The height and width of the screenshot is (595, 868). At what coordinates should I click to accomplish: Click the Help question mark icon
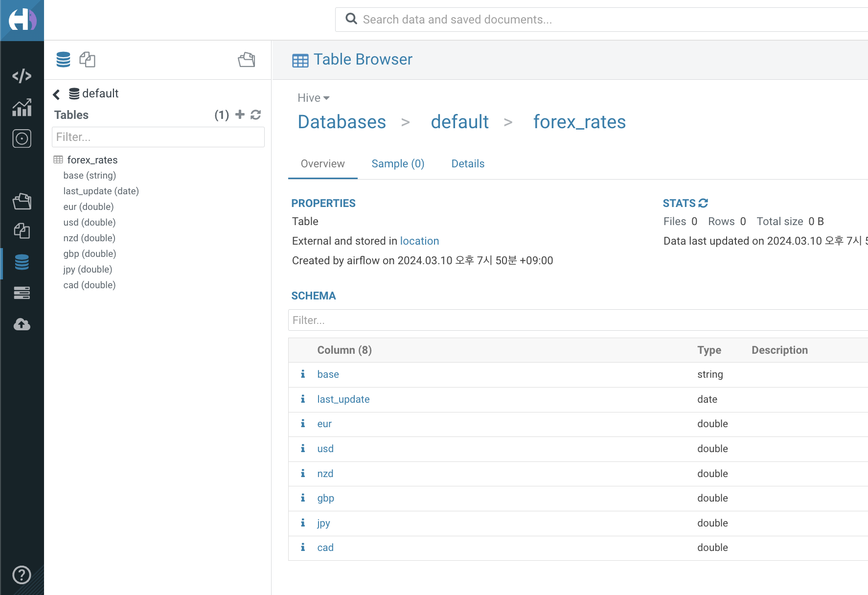coord(22,575)
